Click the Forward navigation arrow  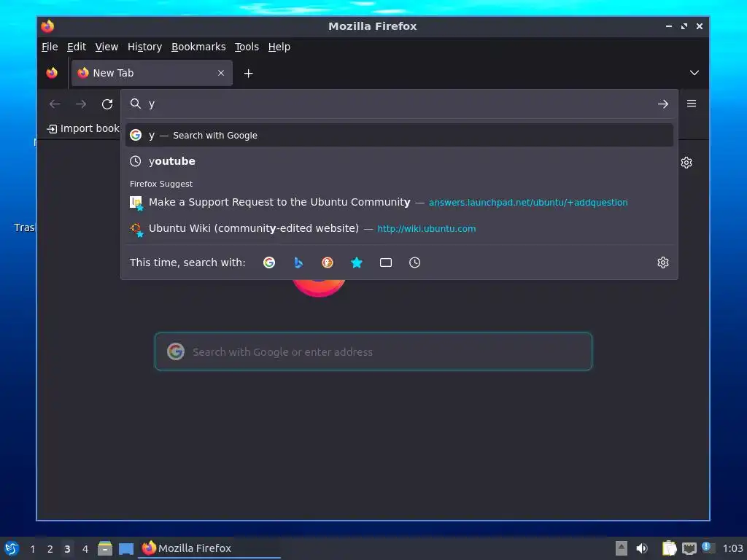tap(81, 104)
